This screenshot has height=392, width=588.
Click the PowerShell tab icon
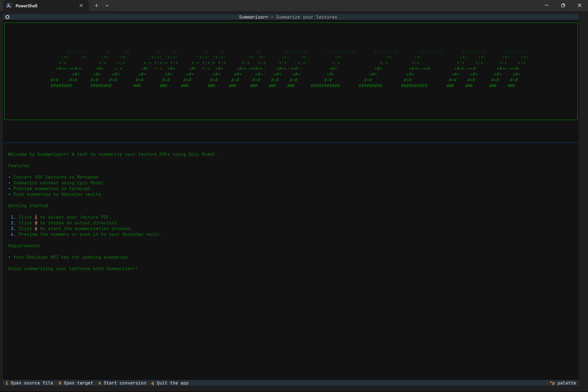tap(9, 6)
